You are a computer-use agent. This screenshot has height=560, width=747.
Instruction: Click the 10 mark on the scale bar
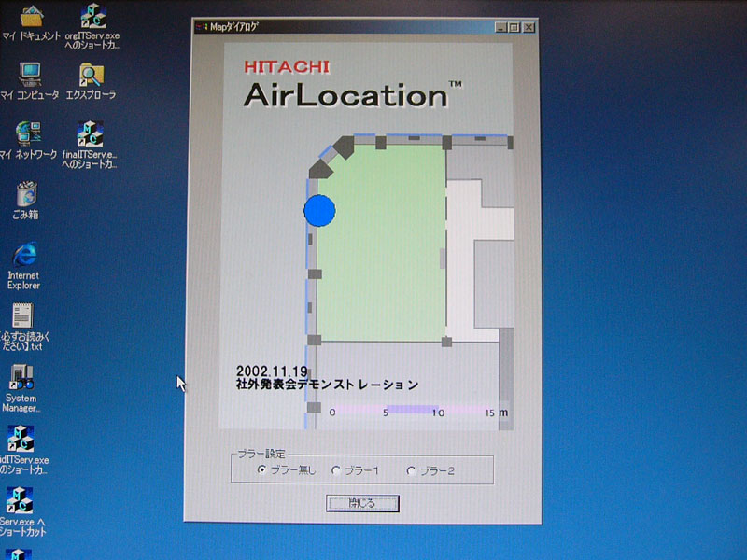438,413
